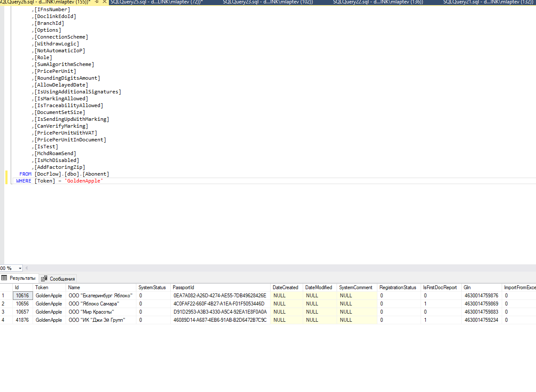Click the [MchdRoamSend] column in the query

click(x=55, y=153)
